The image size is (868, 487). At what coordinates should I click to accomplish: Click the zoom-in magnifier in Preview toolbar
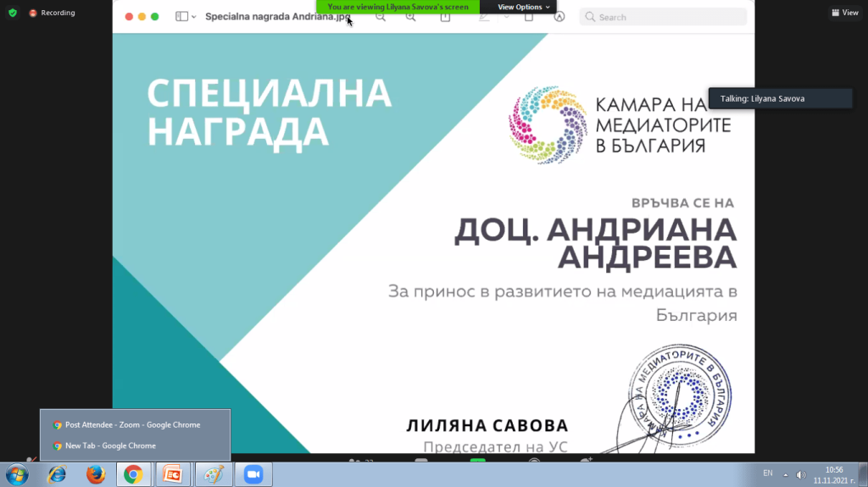coord(411,17)
